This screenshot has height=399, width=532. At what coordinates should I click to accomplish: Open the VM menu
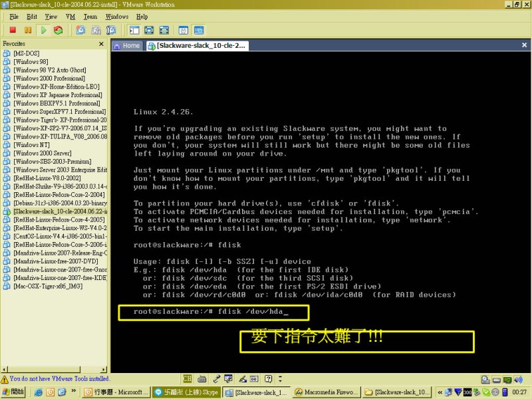click(70, 17)
